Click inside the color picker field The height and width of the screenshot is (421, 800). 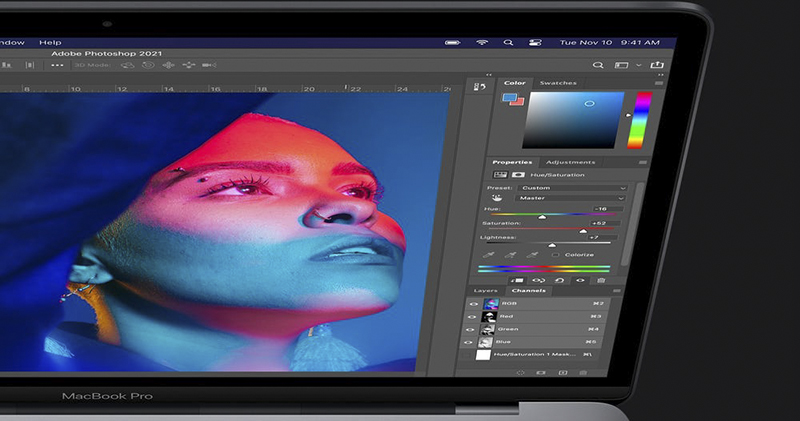pyautogui.click(x=573, y=120)
